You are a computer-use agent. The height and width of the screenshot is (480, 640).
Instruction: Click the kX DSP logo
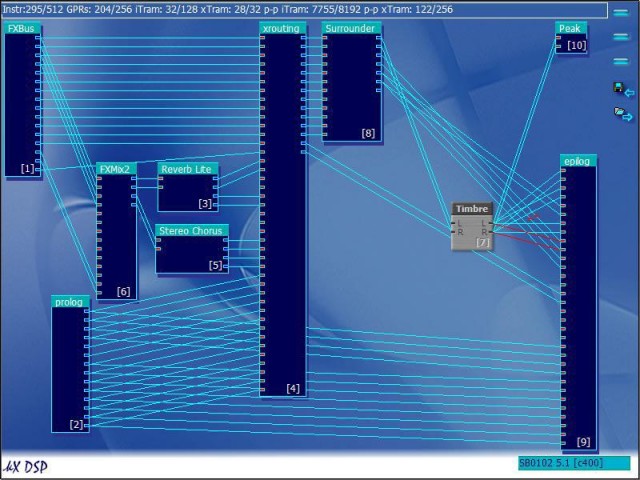coord(25,467)
